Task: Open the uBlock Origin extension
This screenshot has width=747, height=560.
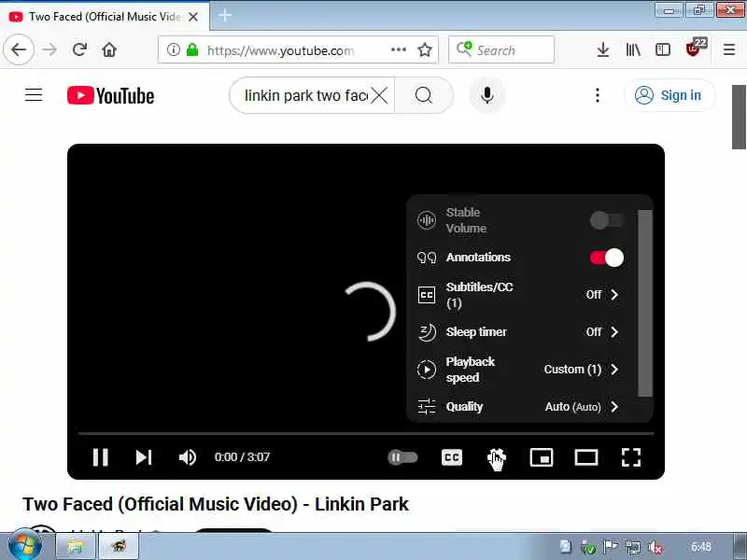Action: coord(694,49)
